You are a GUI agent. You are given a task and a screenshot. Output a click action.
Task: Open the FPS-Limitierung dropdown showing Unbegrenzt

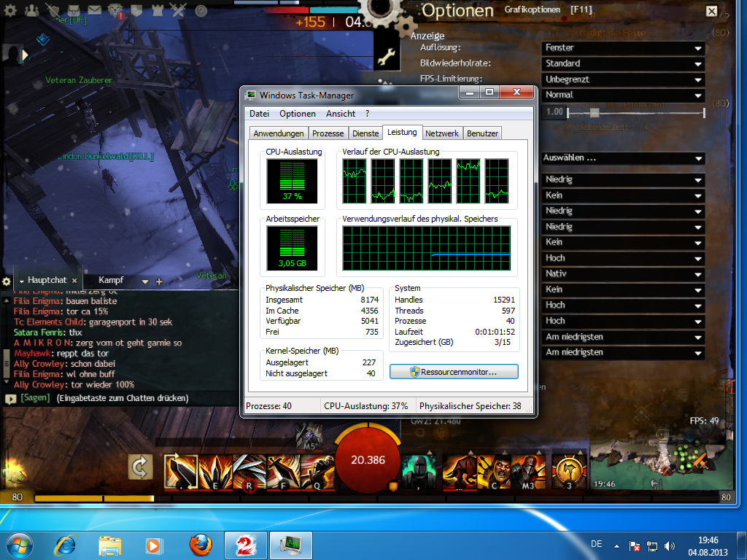click(623, 79)
